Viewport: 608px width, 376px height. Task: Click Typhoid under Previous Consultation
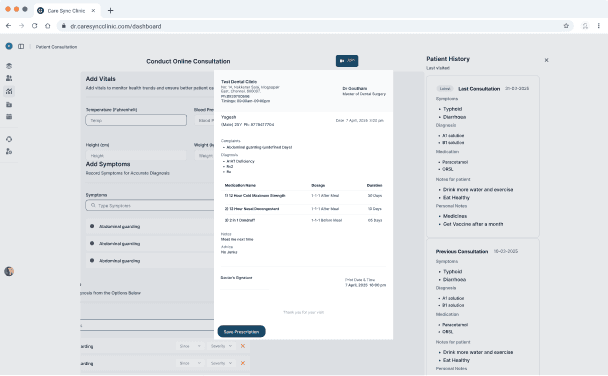coord(452,272)
